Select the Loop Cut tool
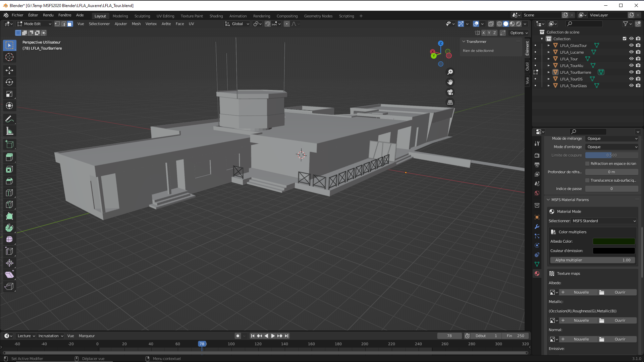 pyautogui.click(x=9, y=193)
